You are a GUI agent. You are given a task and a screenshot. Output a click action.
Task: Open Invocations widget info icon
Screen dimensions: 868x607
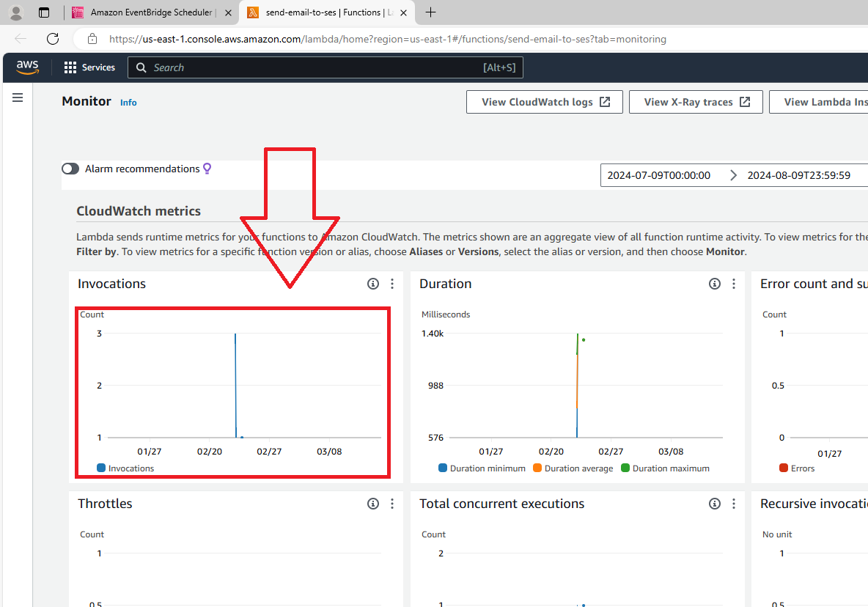click(373, 284)
